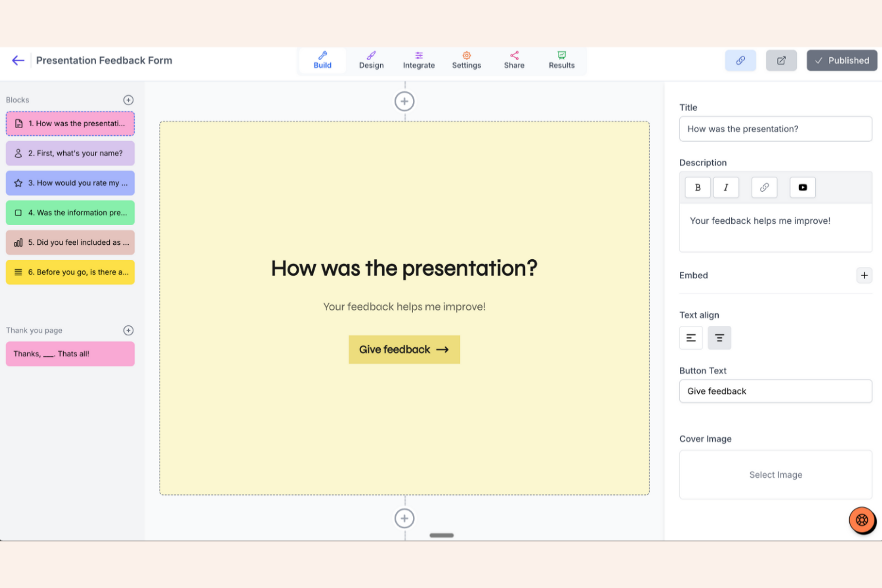Click the back arrow next to the form title
This screenshot has height=588, width=882.
(18, 60)
